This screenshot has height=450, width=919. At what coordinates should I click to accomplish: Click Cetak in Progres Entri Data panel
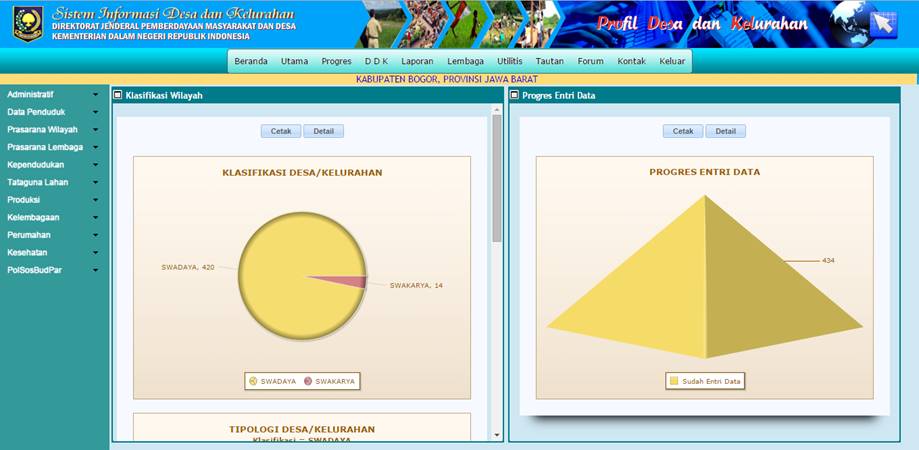(x=683, y=131)
